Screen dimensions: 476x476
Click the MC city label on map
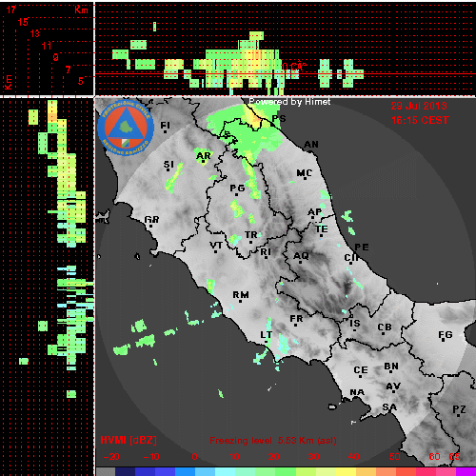click(x=305, y=173)
